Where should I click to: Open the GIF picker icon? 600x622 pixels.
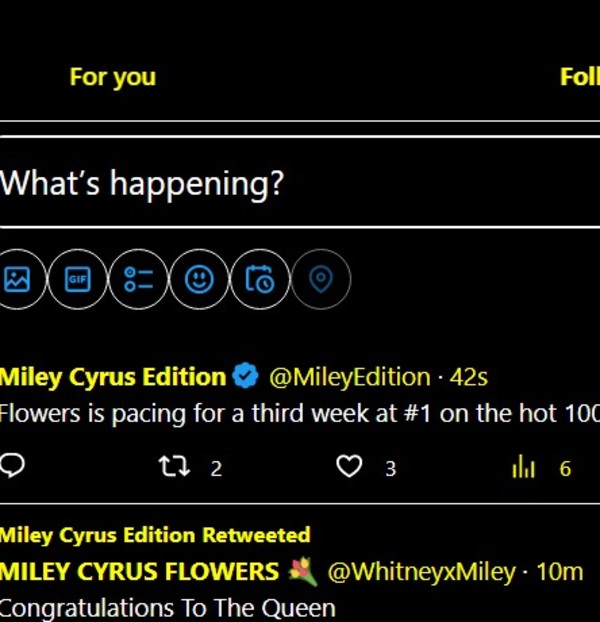point(77,279)
